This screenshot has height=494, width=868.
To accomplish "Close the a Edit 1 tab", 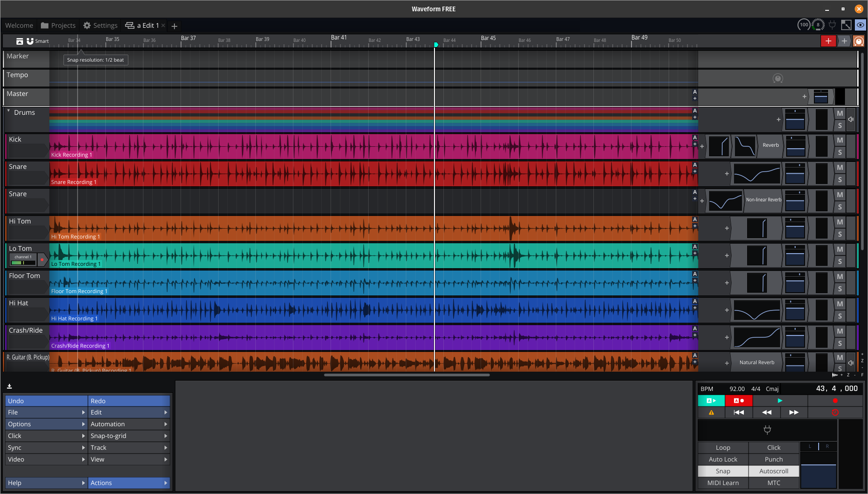I will (x=163, y=25).
